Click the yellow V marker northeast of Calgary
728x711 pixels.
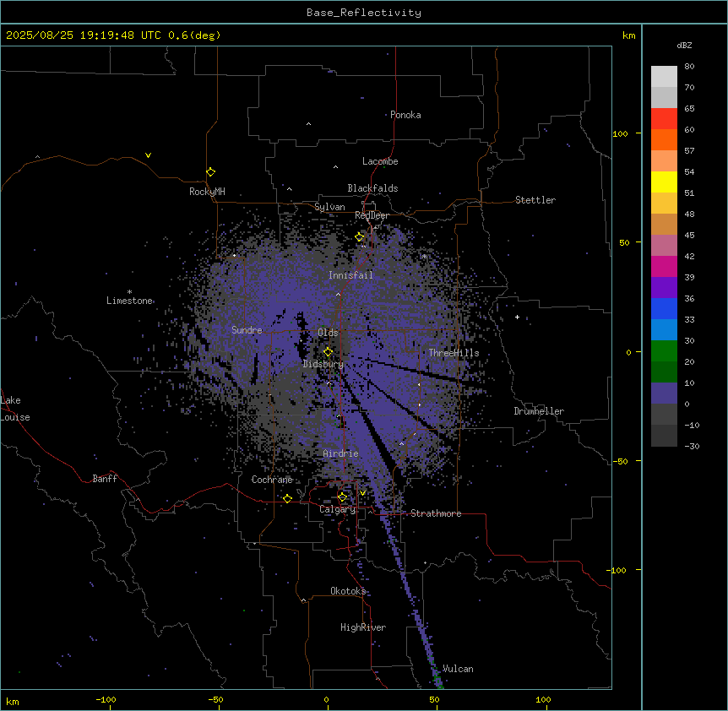pos(362,493)
